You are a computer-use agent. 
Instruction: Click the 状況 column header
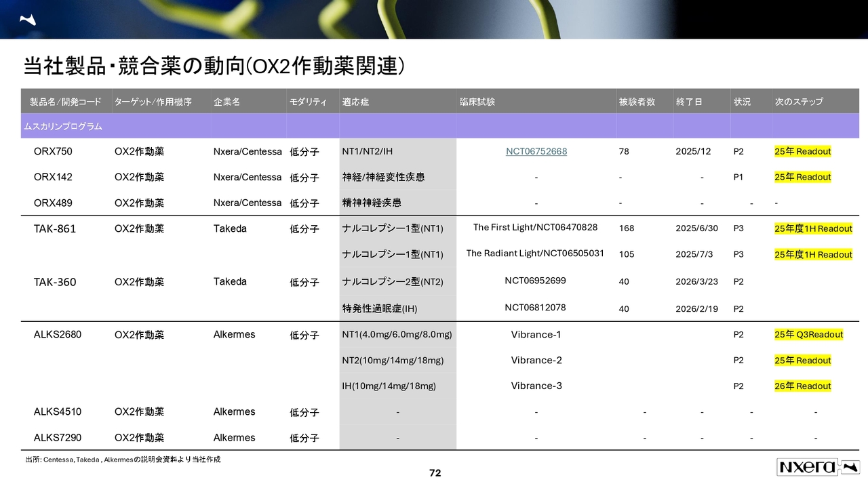pyautogui.click(x=743, y=102)
